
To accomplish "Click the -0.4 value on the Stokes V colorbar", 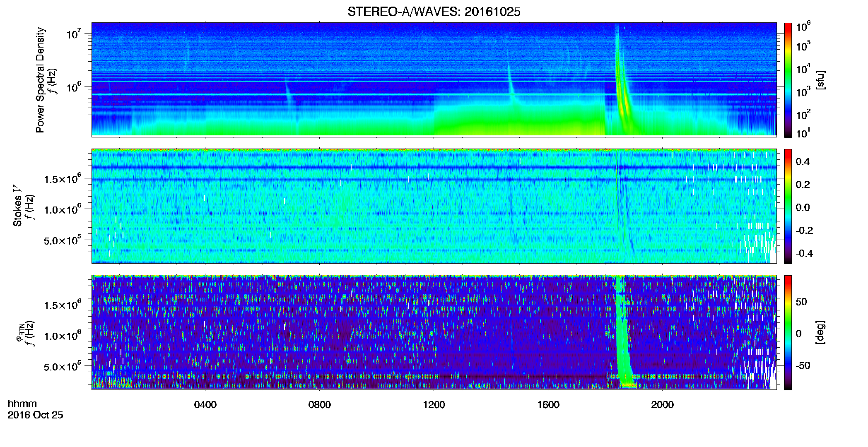I will 804,254.
